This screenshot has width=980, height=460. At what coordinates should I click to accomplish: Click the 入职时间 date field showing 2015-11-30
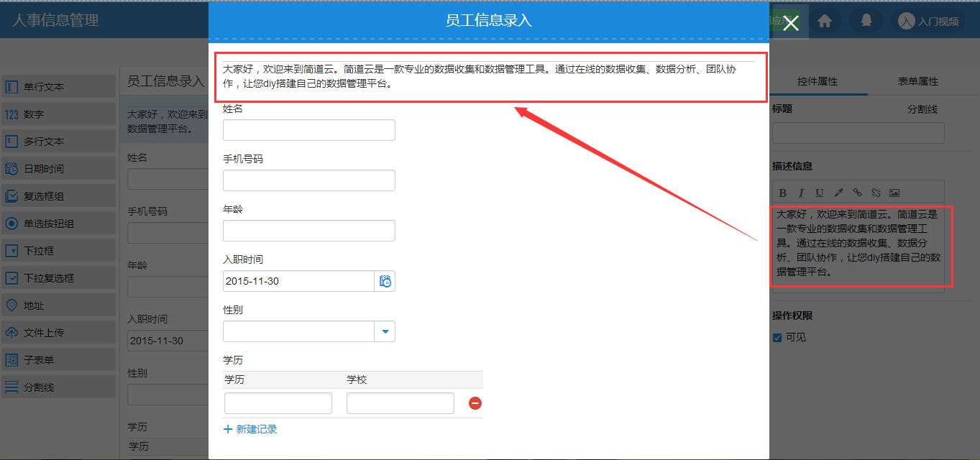click(x=298, y=281)
